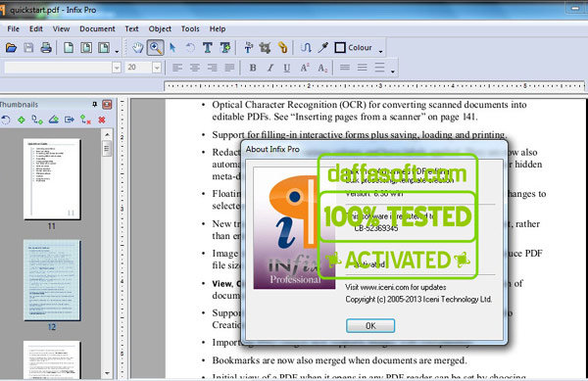This screenshot has height=381, width=588.
Task: Select page 12 thumbnail
Action: [x=52, y=280]
